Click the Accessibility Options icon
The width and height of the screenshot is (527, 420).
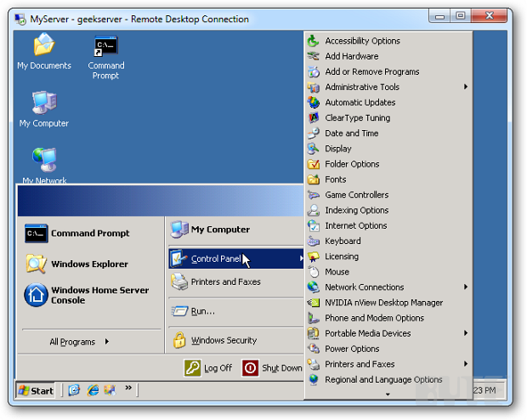(x=314, y=41)
